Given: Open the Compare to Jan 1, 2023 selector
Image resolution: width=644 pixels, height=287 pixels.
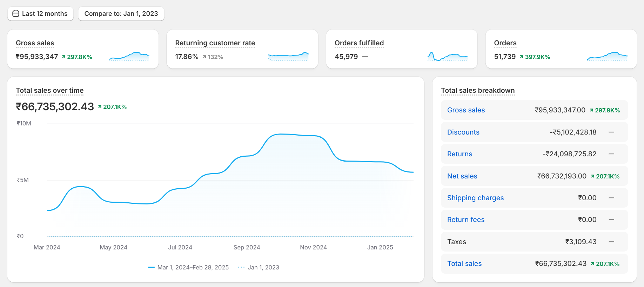Looking at the screenshot, I should (121, 14).
